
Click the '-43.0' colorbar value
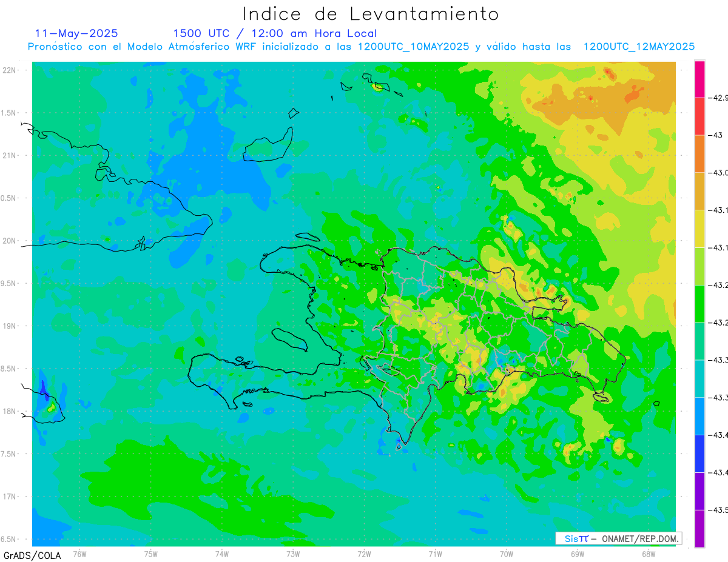pos(718,173)
